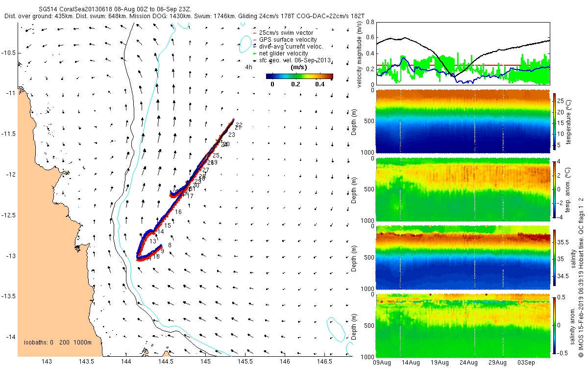Click the '4h' label near the legend

click(249, 67)
